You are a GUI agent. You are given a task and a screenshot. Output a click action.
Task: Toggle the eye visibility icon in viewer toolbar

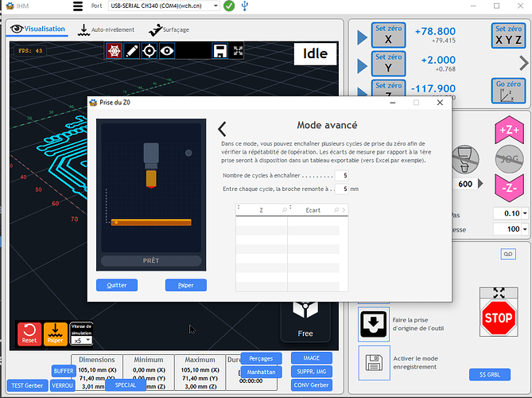point(167,51)
